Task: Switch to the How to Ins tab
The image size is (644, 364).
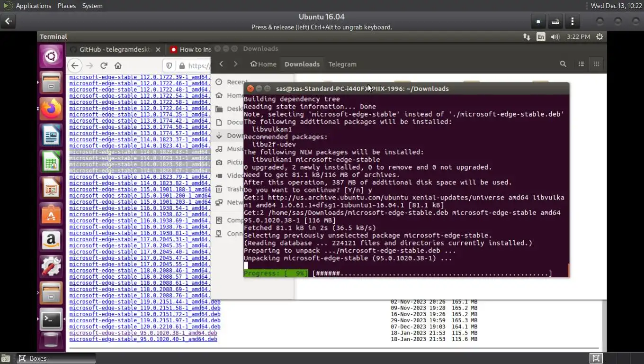Action: tap(190, 49)
